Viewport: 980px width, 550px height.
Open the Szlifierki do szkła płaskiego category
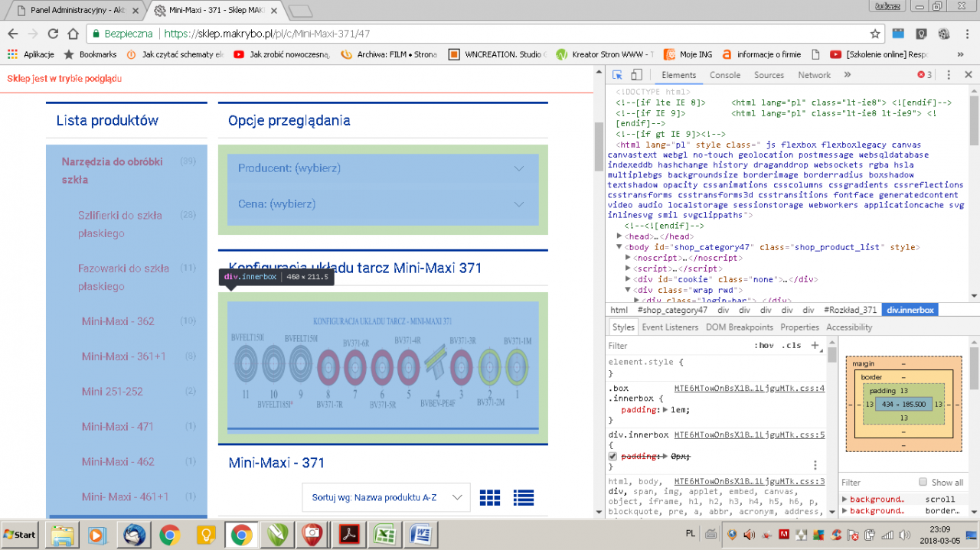click(x=121, y=224)
